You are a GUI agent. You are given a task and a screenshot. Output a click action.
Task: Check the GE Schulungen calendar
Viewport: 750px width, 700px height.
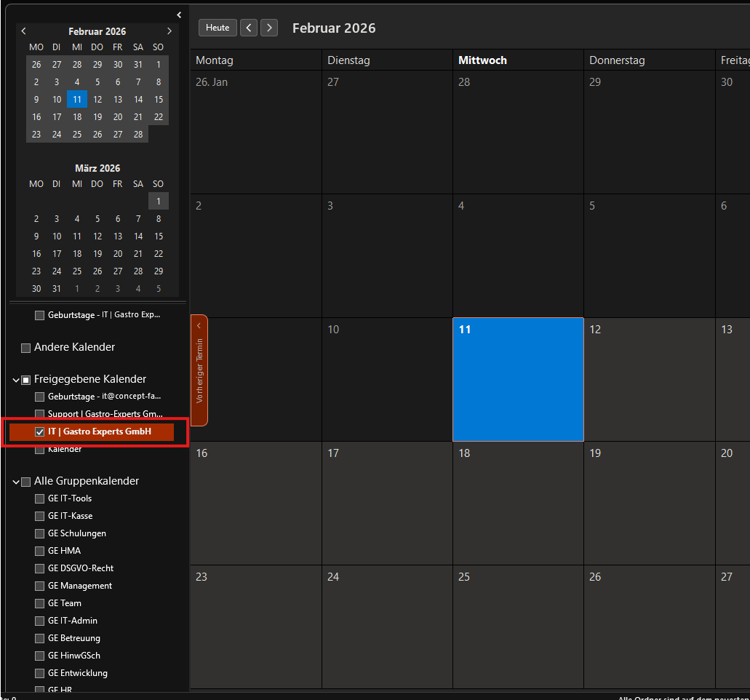click(x=40, y=533)
